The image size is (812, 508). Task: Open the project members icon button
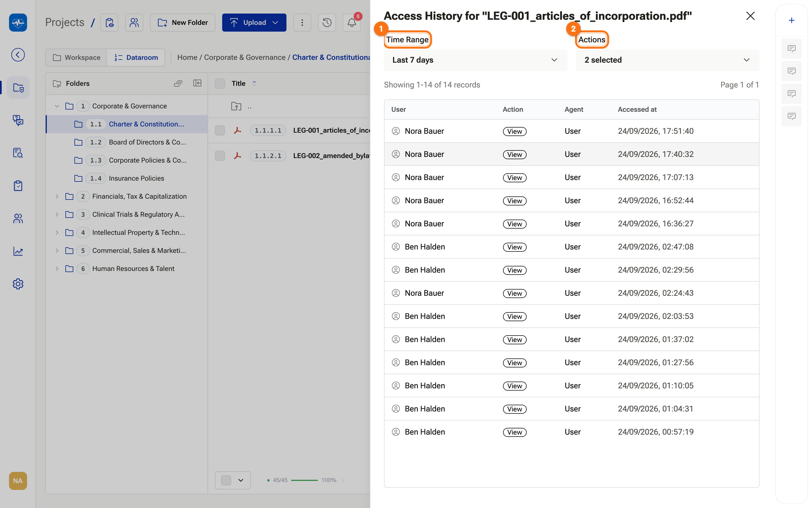pyautogui.click(x=134, y=23)
